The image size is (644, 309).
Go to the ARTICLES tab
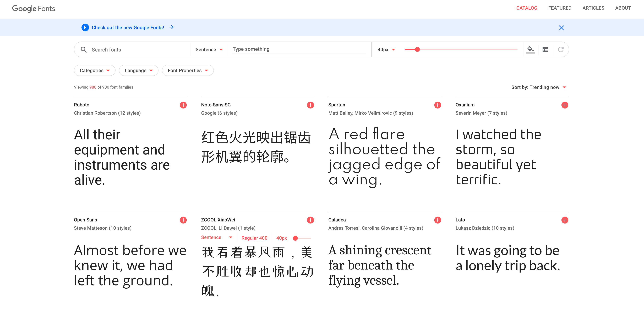593,8
